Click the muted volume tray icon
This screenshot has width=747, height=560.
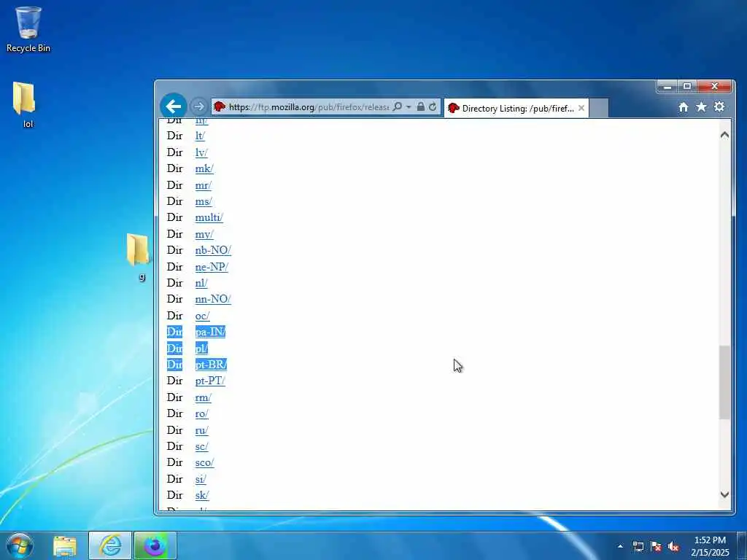[673, 546]
